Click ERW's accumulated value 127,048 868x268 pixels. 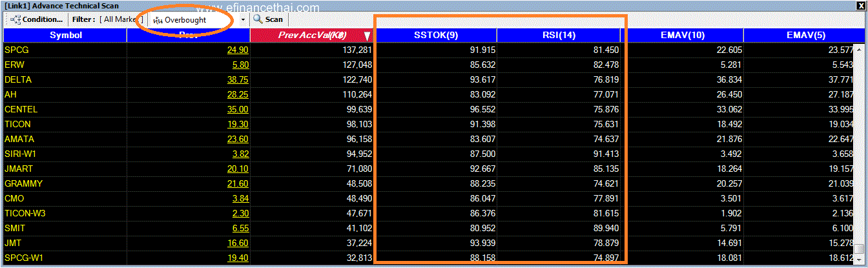coord(358,65)
